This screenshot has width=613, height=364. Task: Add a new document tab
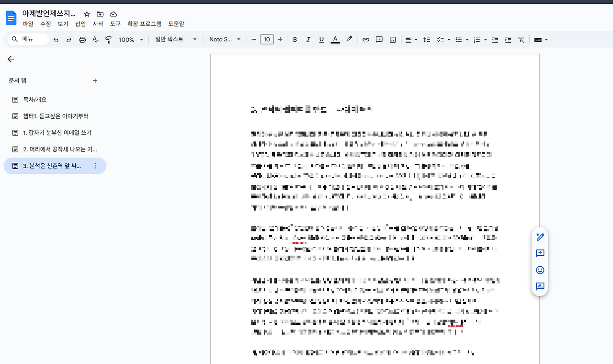pos(95,80)
